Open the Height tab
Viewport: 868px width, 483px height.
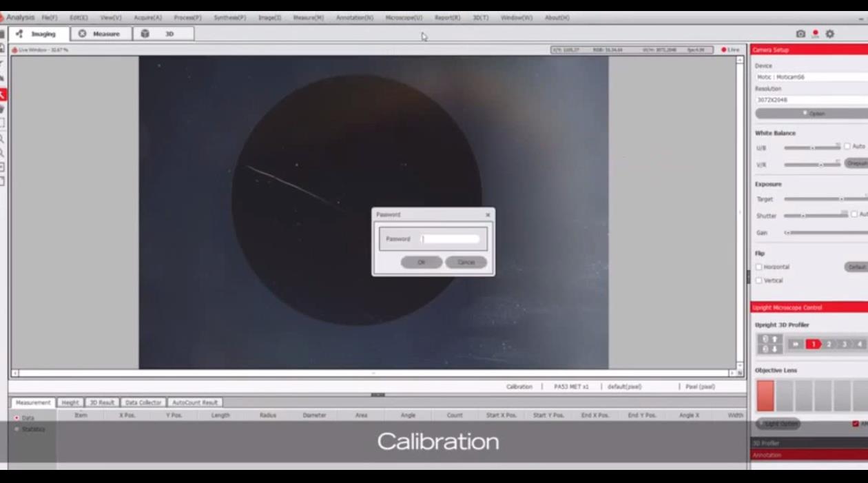[x=70, y=402]
